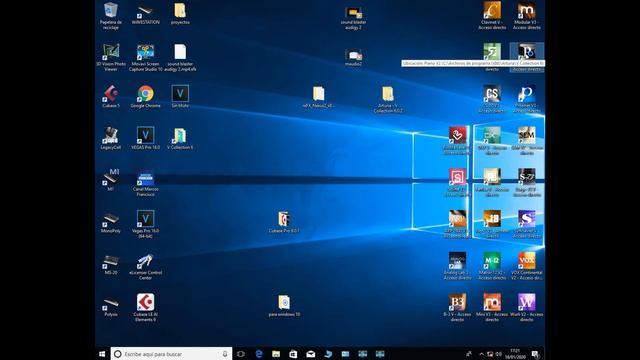Select the Analog Lab 3 shortcut icon
This screenshot has width=640, height=360.
[457, 266]
